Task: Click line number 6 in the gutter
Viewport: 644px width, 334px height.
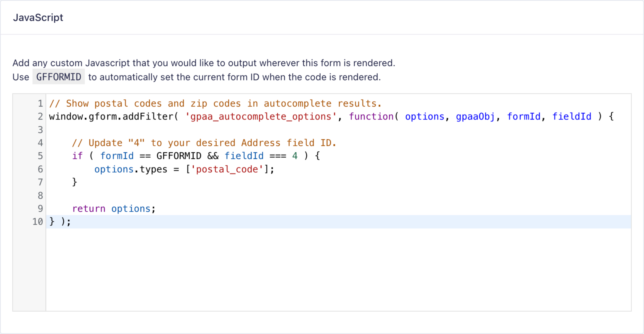Action: point(40,169)
